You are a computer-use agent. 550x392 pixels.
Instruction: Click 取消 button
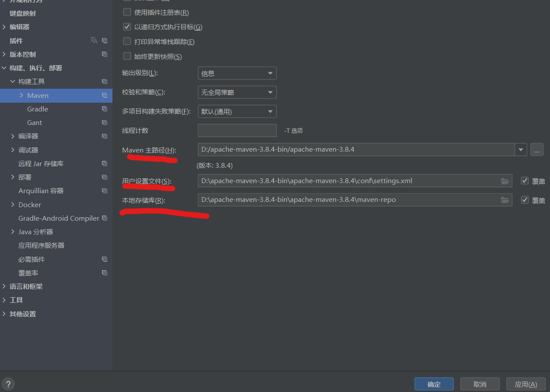click(480, 384)
